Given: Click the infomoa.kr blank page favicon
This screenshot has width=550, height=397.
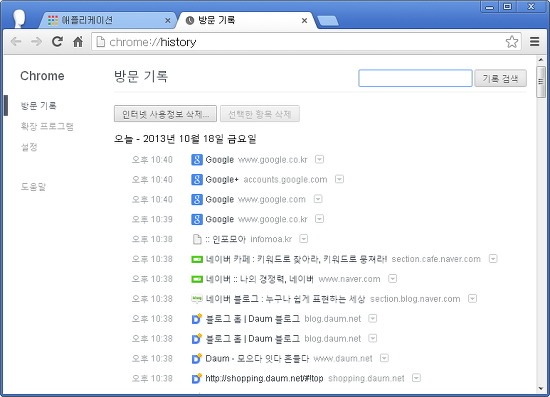Looking at the screenshot, I should tap(197, 239).
